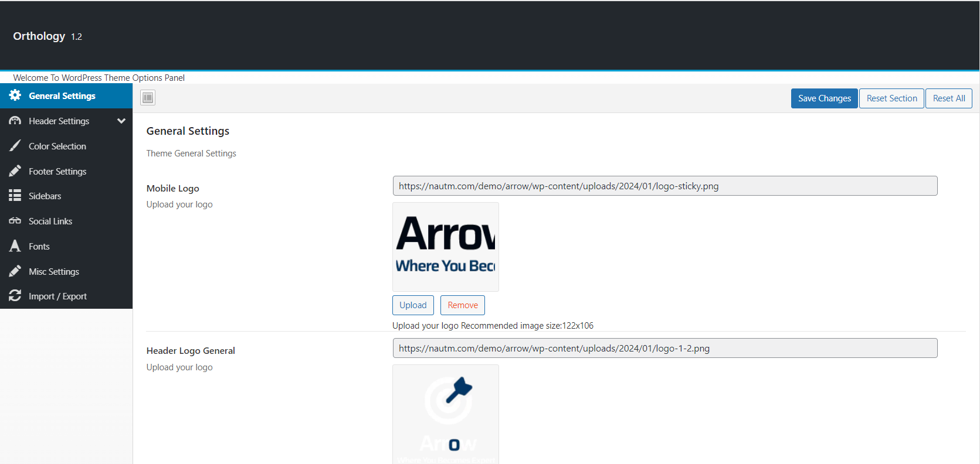
Task: Click the Reset All button
Action: (x=948, y=98)
